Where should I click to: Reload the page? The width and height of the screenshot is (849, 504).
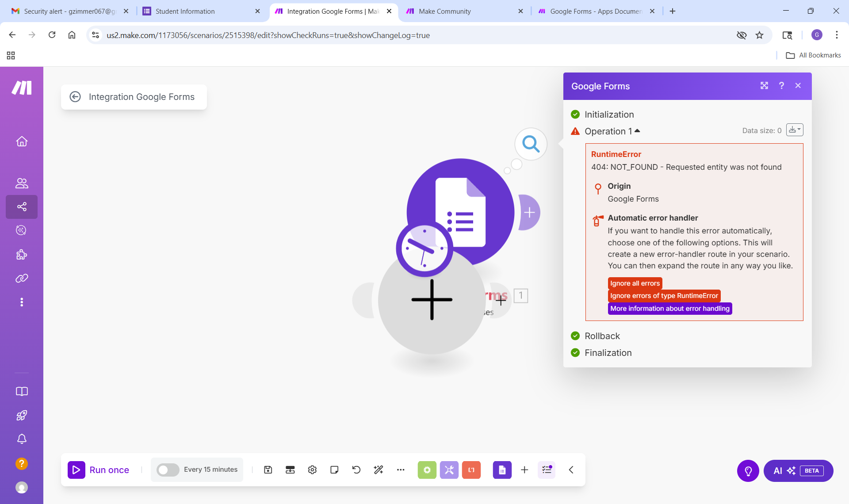click(x=52, y=35)
